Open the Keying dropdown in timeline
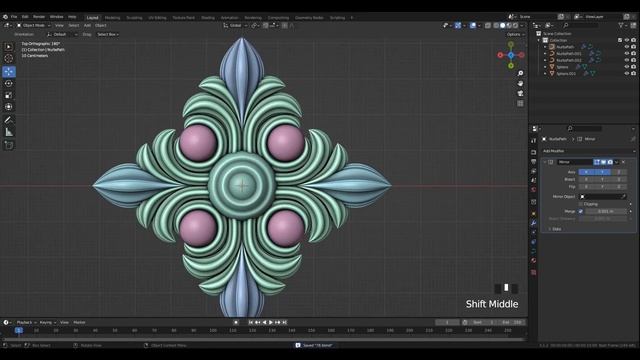Image resolution: width=640 pixels, height=360 pixels. click(48, 322)
